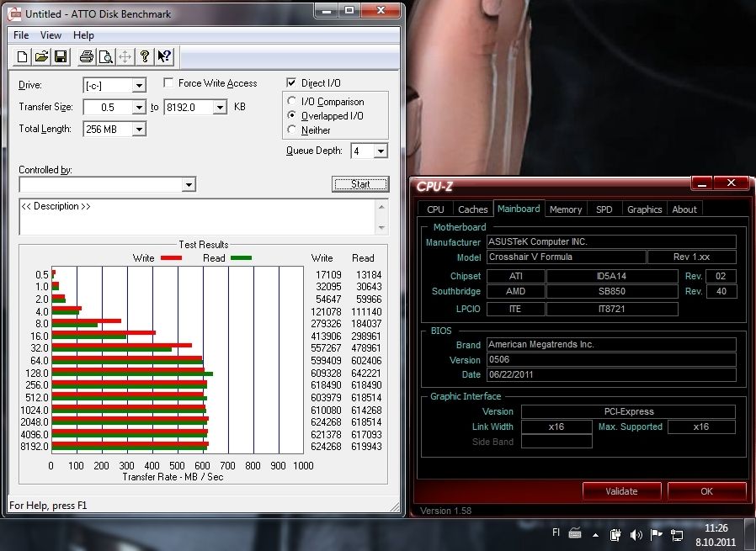The height and width of the screenshot is (551, 756).
Task: Select the I/O Comparison radio option
Action: [x=291, y=101]
